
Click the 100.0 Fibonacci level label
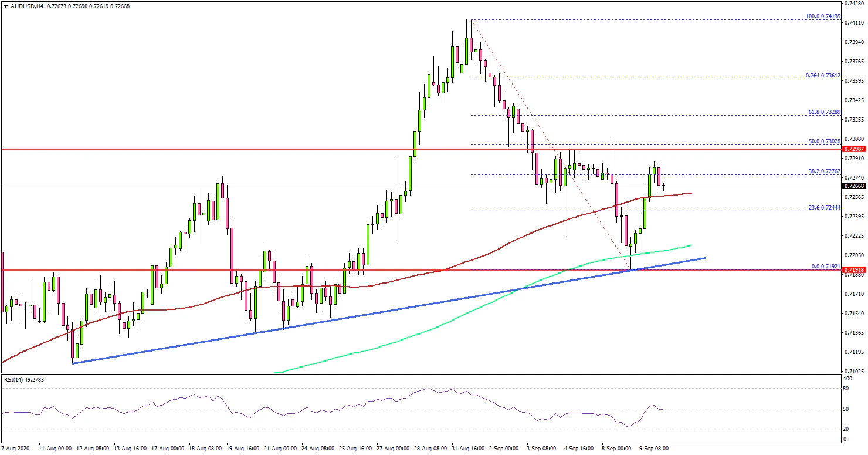[823, 16]
